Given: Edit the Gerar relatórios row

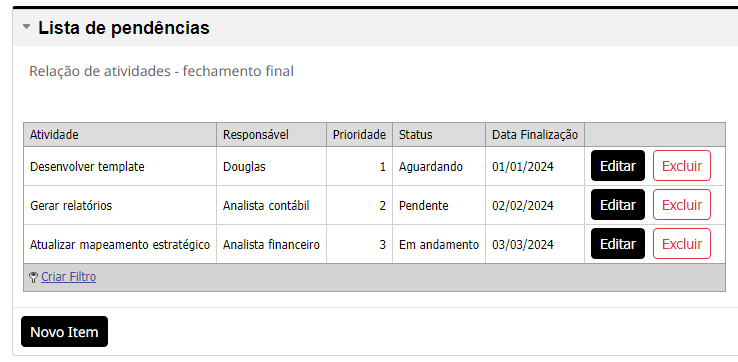Looking at the screenshot, I should click(618, 205).
